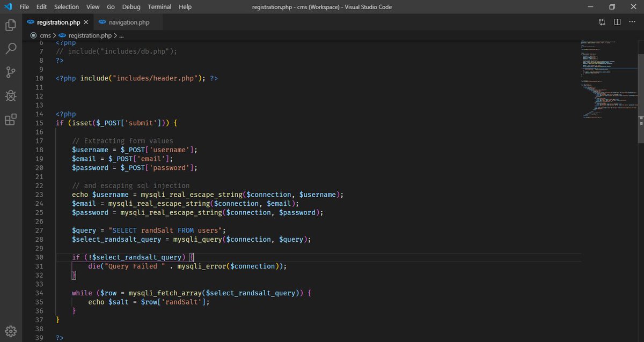Image resolution: width=644 pixels, height=342 pixels.
Task: Switch to the navigation.php tab
Action: [129, 23]
